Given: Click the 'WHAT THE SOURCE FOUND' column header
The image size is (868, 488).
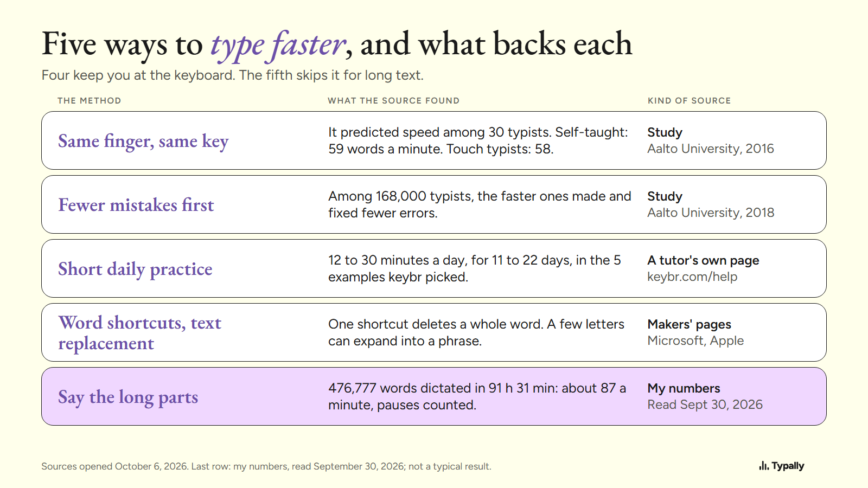Looking at the screenshot, I should [x=394, y=101].
